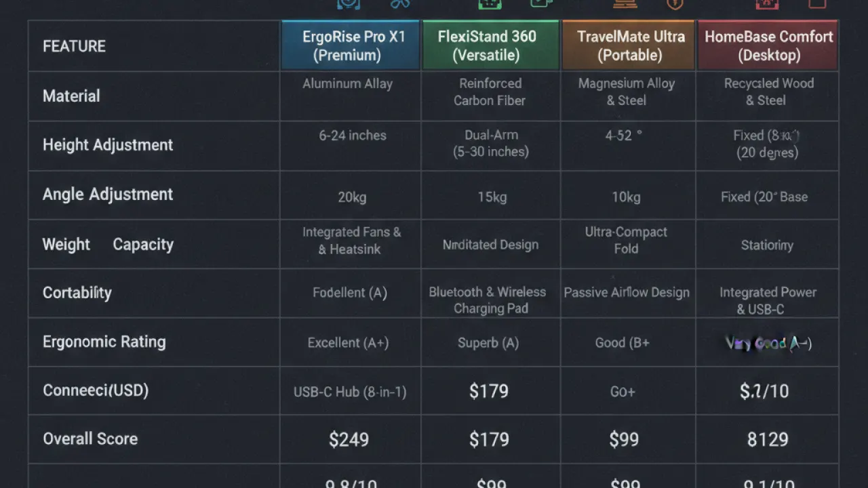
Task: Click the red house icon above HomeBase Comfort
Action: tap(767, 3)
